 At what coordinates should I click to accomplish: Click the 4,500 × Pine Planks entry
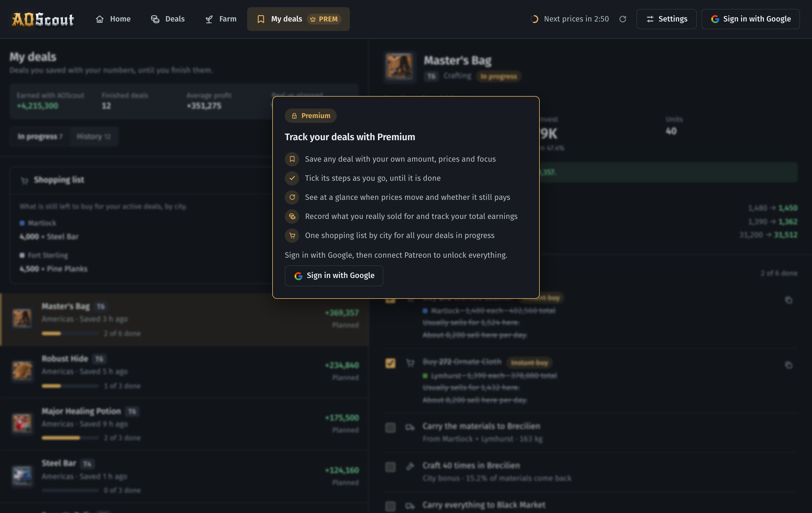[x=53, y=269]
